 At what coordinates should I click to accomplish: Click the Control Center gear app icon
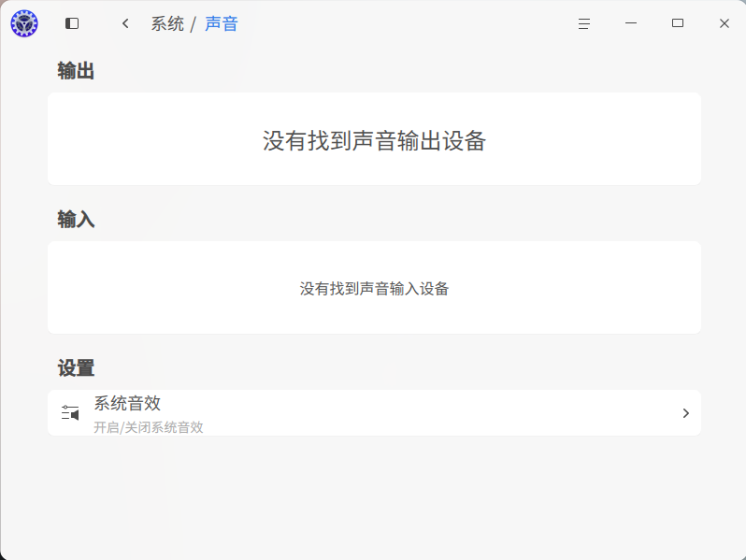click(x=24, y=23)
